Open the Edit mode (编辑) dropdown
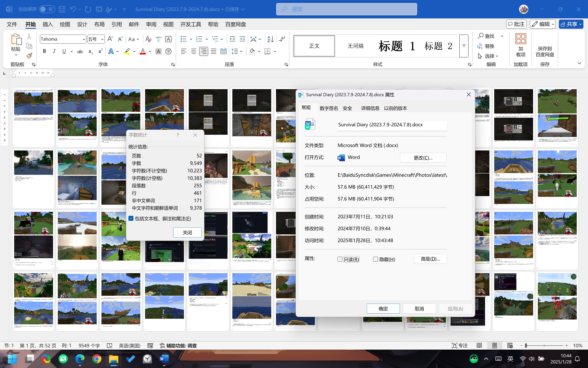 pos(543,24)
